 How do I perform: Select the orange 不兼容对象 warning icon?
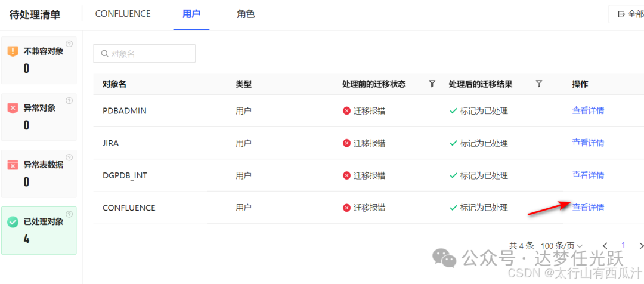click(x=13, y=51)
